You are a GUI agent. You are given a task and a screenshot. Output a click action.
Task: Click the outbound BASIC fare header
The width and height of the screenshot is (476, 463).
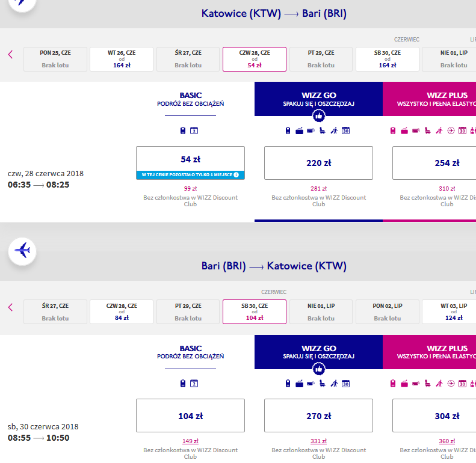(x=190, y=99)
